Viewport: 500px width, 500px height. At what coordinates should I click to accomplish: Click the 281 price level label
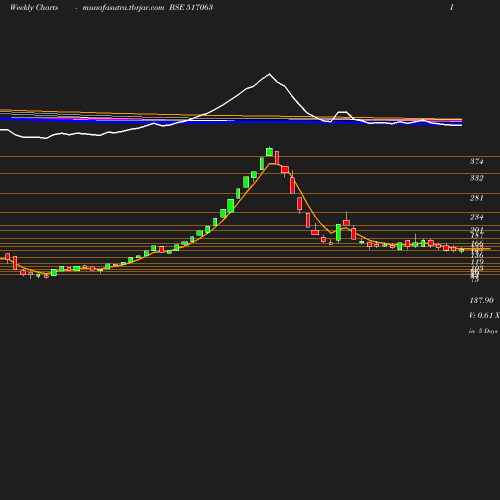(x=477, y=198)
